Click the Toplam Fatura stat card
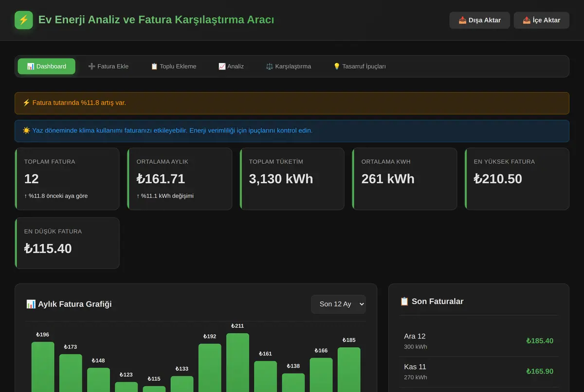Viewport: 584px width, 392px height. coord(67,179)
